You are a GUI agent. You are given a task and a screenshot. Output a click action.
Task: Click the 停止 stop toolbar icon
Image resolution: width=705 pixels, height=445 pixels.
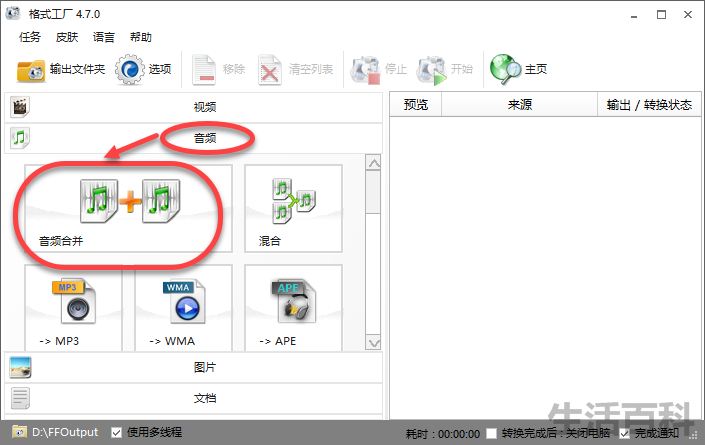pos(365,70)
